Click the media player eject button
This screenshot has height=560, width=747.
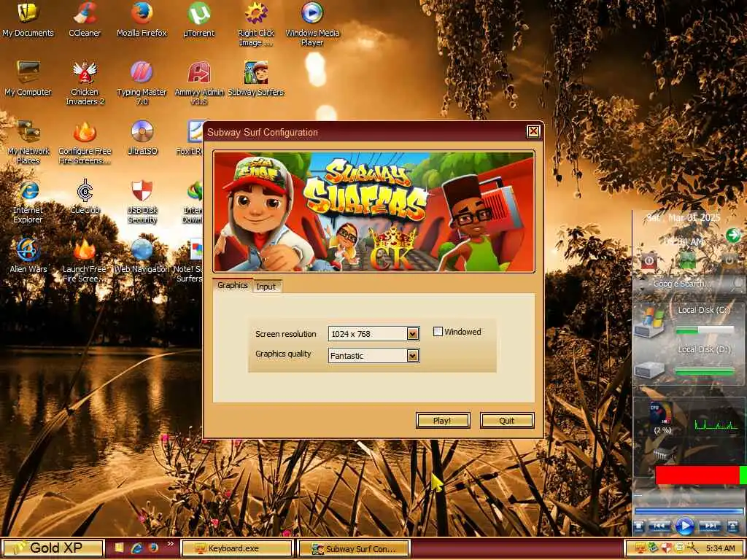point(732,526)
